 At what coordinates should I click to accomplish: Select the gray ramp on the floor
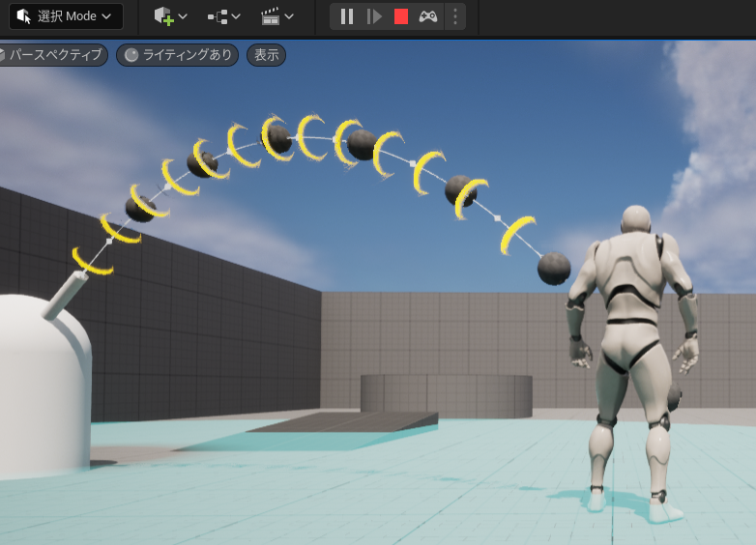pos(347,421)
